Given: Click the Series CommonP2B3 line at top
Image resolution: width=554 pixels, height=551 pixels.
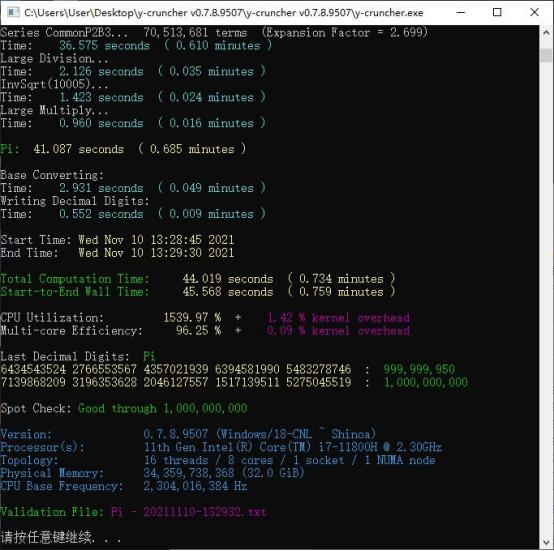Looking at the screenshot, I should pos(214,32).
